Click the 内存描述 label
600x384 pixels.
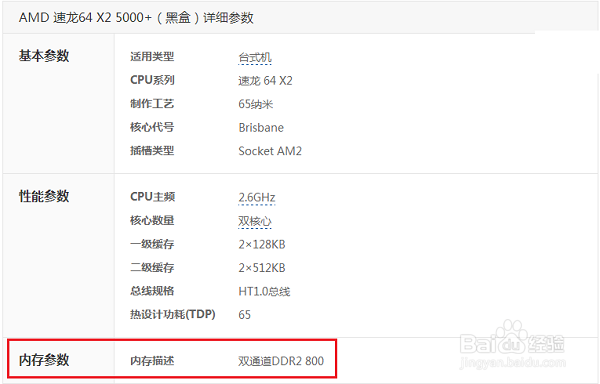point(152,360)
